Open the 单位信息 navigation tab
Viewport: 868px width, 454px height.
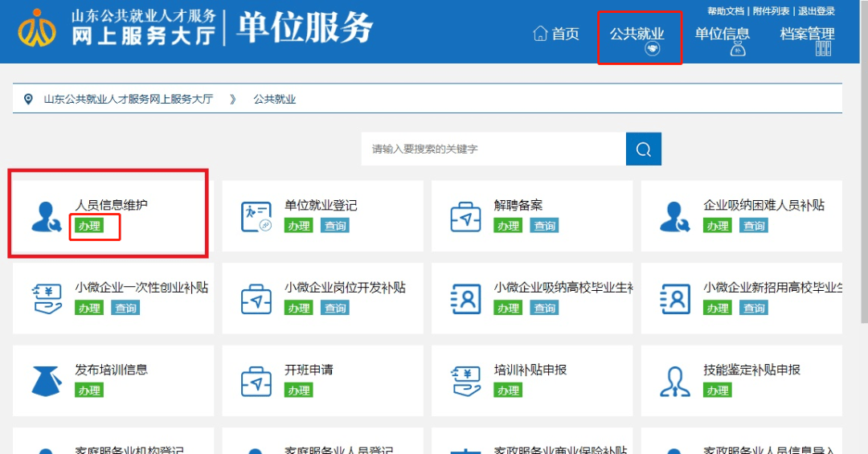tap(722, 34)
